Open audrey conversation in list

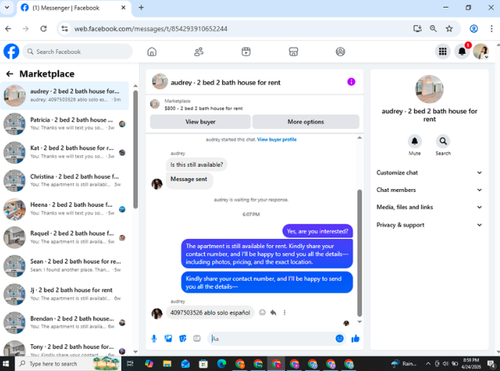click(65, 96)
